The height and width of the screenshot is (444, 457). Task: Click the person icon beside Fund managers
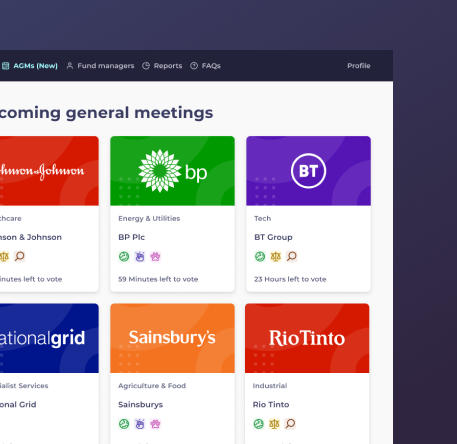pyautogui.click(x=70, y=66)
